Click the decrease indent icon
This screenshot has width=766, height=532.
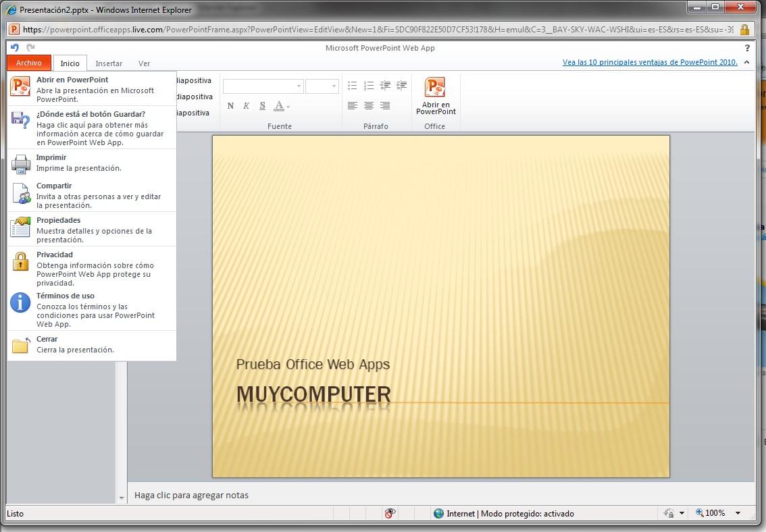[x=386, y=86]
